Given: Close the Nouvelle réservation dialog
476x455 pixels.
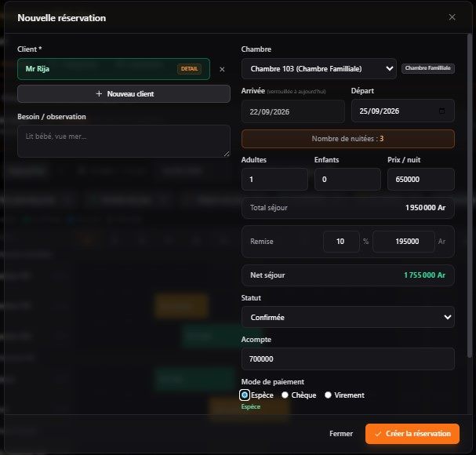Looking at the screenshot, I should [452, 17].
